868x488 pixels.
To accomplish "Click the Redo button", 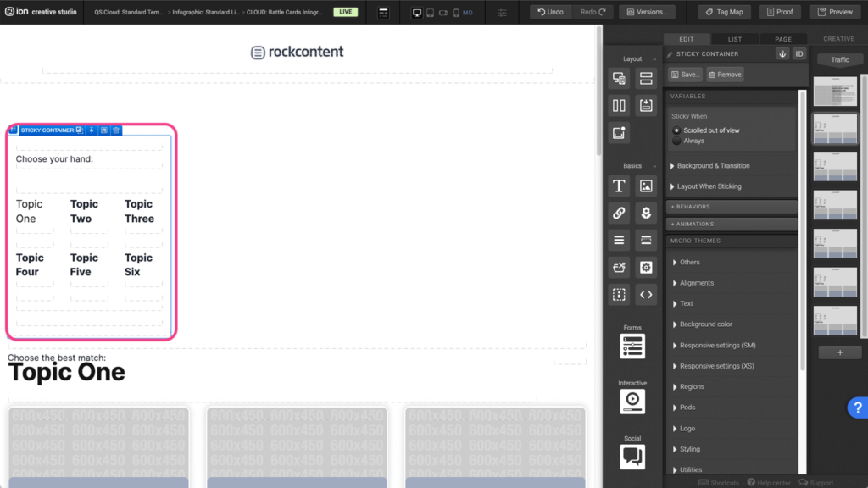I will (593, 12).
